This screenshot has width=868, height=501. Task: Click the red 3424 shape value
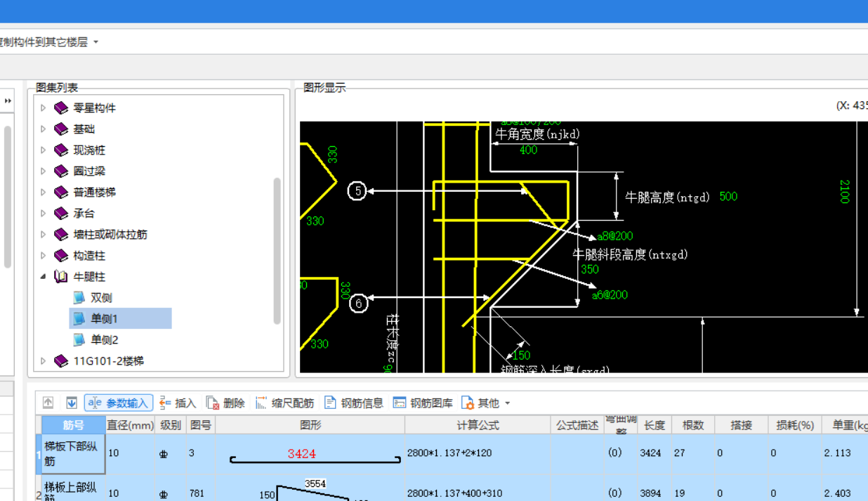pyautogui.click(x=301, y=454)
